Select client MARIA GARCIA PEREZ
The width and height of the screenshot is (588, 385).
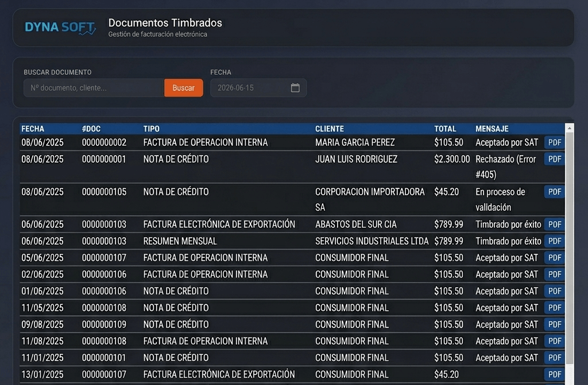pyautogui.click(x=355, y=143)
